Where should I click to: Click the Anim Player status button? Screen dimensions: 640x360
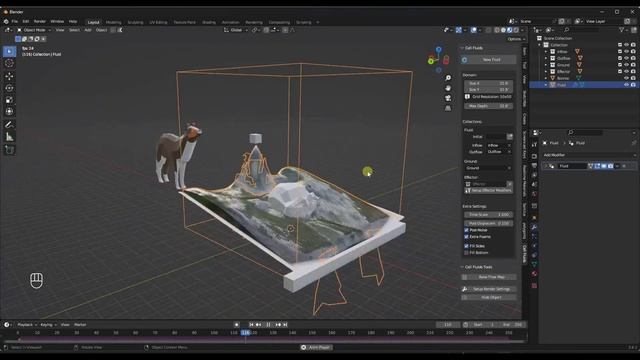tap(316, 347)
